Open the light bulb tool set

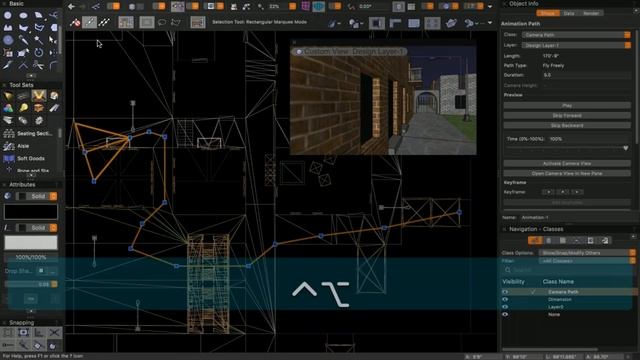pos(23,108)
